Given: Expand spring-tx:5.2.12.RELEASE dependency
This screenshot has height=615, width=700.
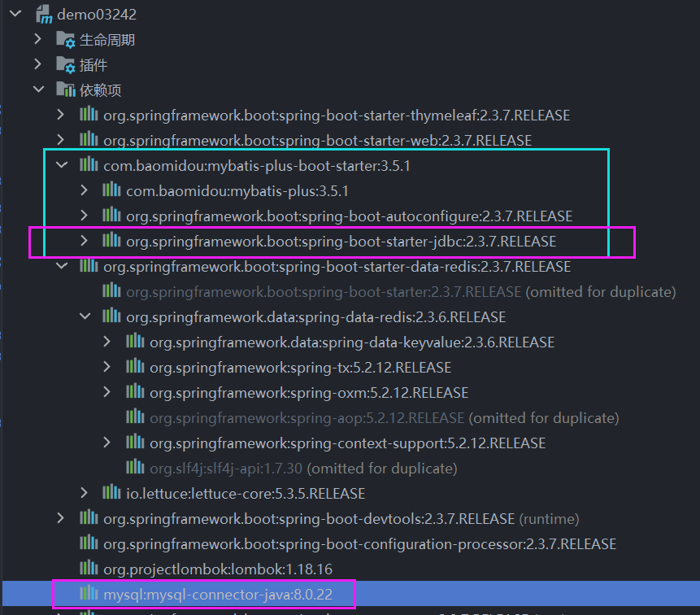Looking at the screenshot, I should coord(107,367).
